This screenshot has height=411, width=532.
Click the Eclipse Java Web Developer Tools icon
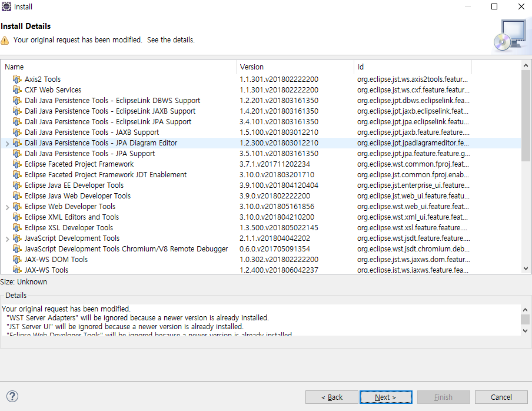click(x=17, y=196)
